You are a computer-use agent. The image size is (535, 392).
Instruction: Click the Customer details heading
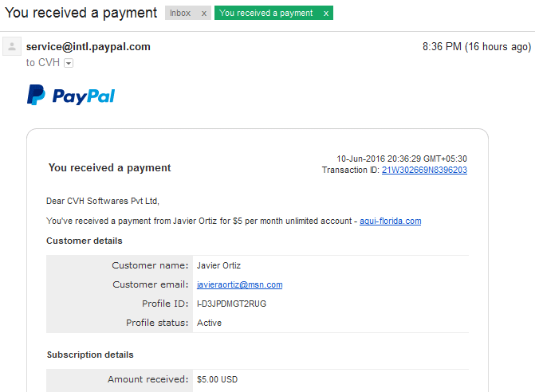[x=85, y=241]
